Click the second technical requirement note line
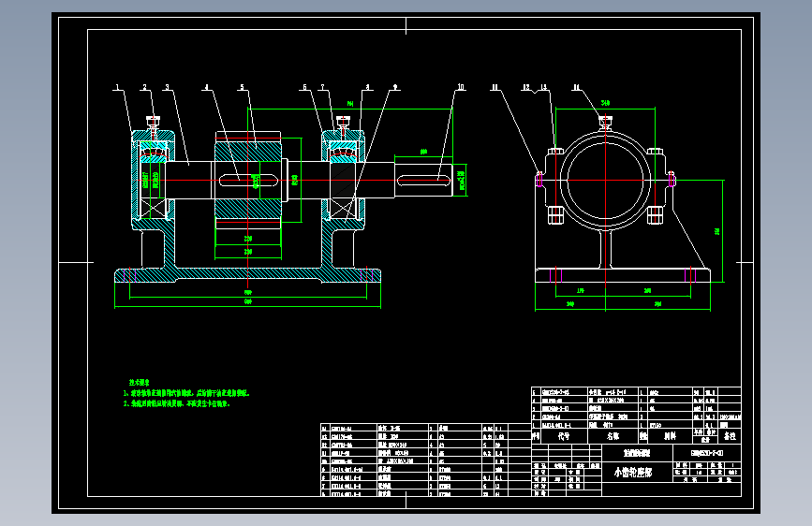Viewport: 812px width, 526px height. [x=177, y=403]
